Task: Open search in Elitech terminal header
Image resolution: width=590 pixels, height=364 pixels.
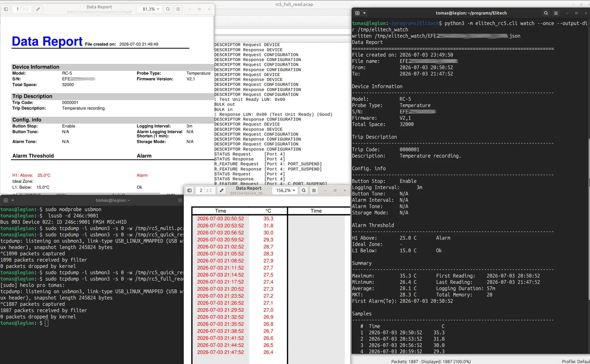Action: (546, 13)
